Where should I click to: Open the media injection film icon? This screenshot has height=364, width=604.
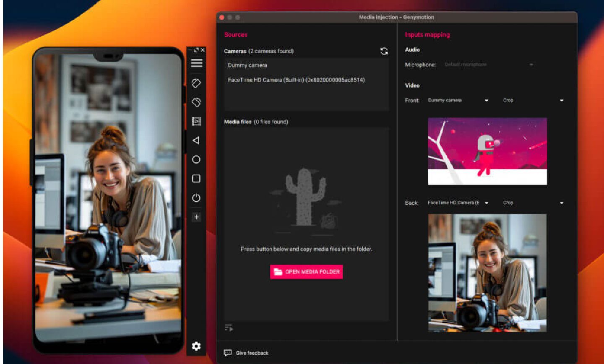pos(196,121)
